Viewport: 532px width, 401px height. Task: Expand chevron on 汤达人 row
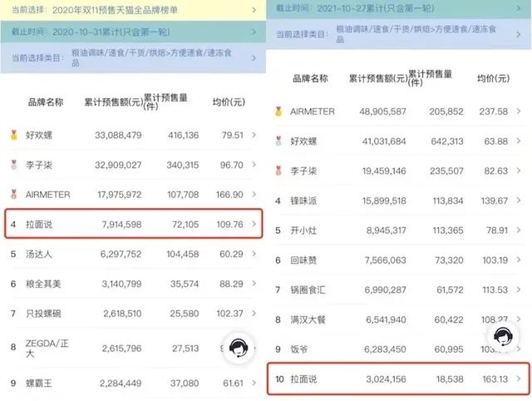tap(254, 254)
